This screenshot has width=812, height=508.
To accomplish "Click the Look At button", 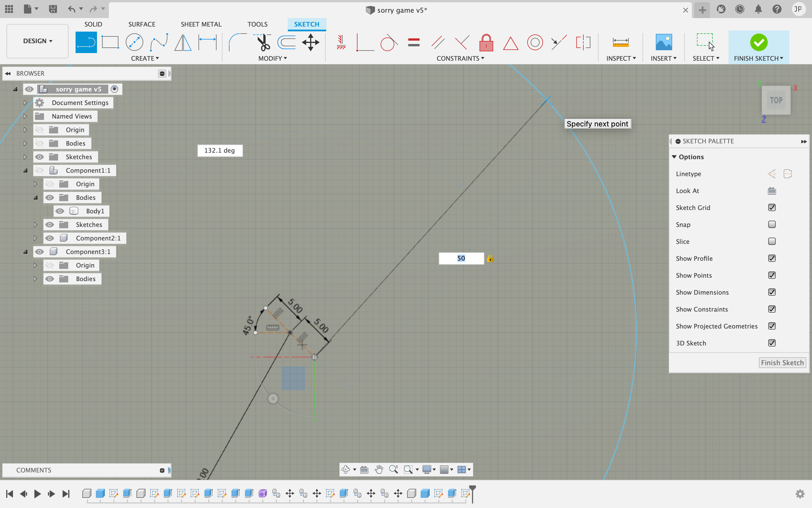I will click(x=772, y=191).
